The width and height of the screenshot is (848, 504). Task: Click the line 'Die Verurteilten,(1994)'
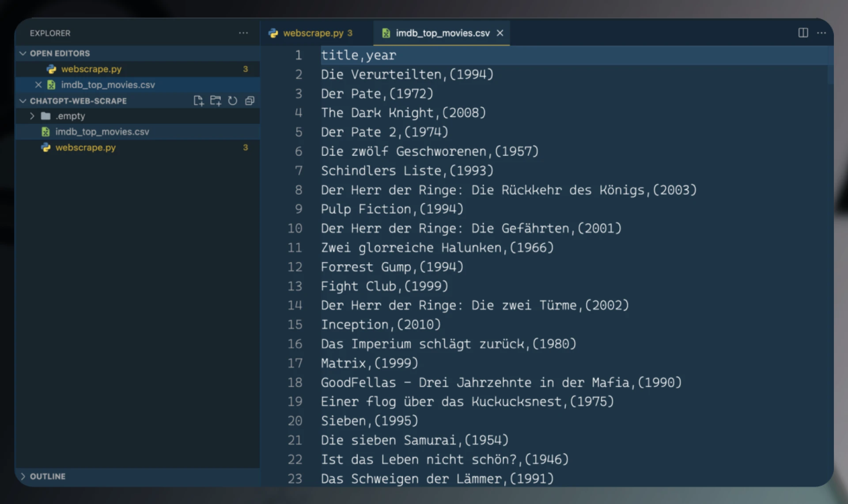click(x=407, y=74)
